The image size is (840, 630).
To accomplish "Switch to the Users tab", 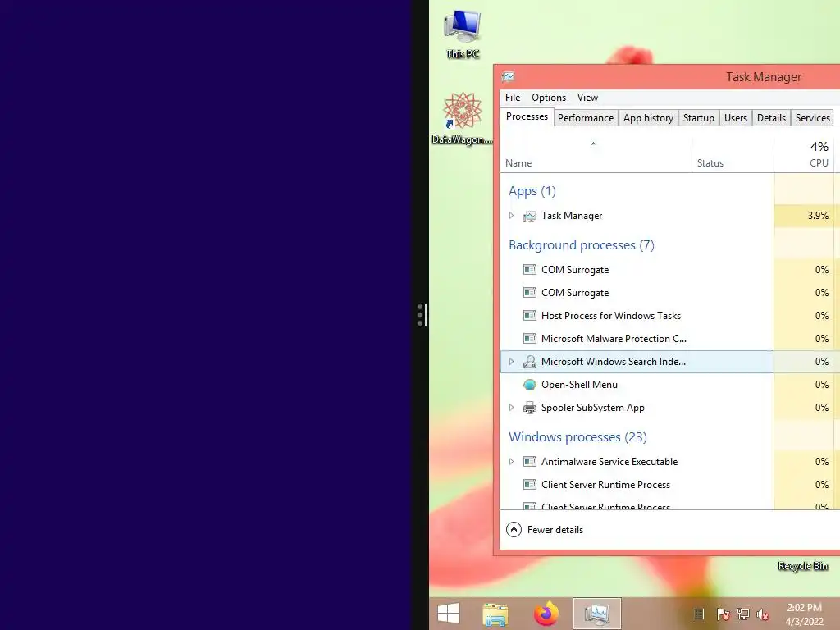I will tap(736, 118).
